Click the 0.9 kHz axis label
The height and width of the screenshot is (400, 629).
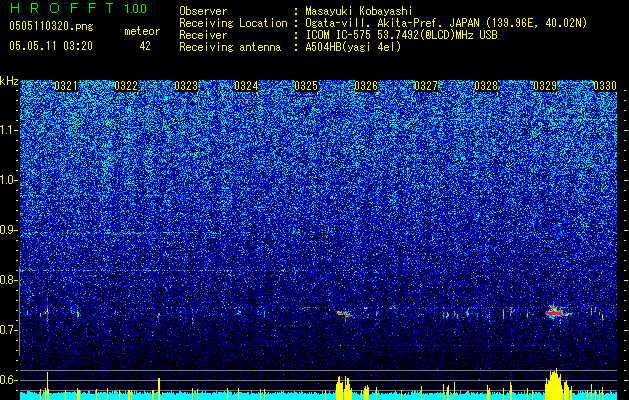(9, 230)
